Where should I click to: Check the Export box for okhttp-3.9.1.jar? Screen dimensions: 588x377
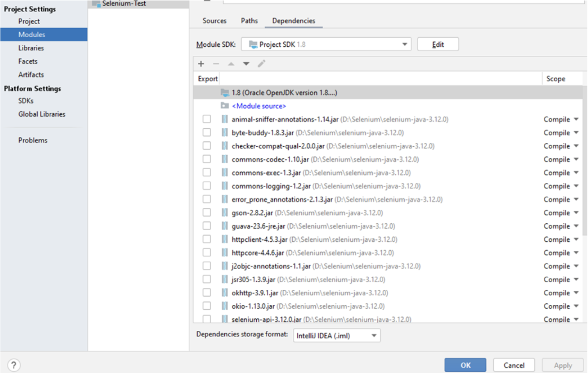(x=207, y=293)
